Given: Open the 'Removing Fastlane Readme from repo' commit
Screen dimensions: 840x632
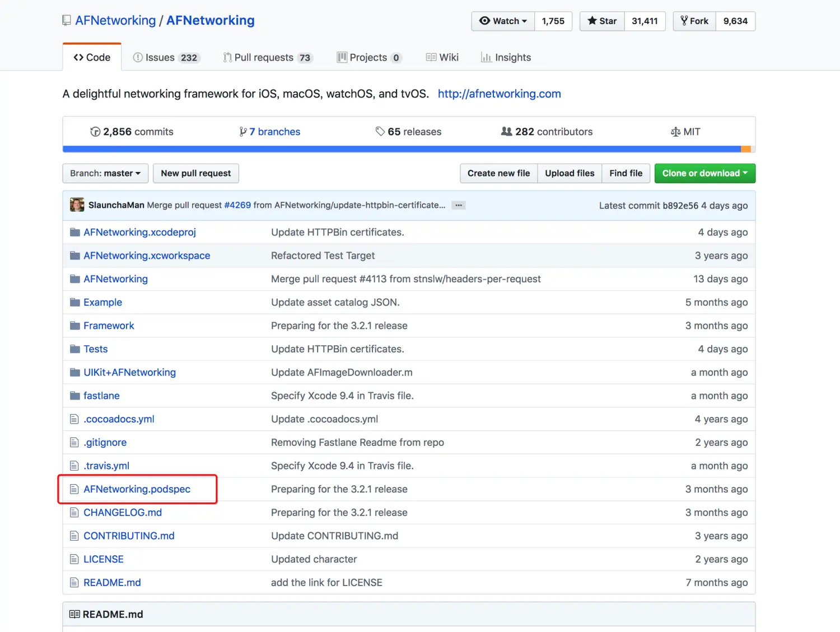Looking at the screenshot, I should pyautogui.click(x=357, y=443).
